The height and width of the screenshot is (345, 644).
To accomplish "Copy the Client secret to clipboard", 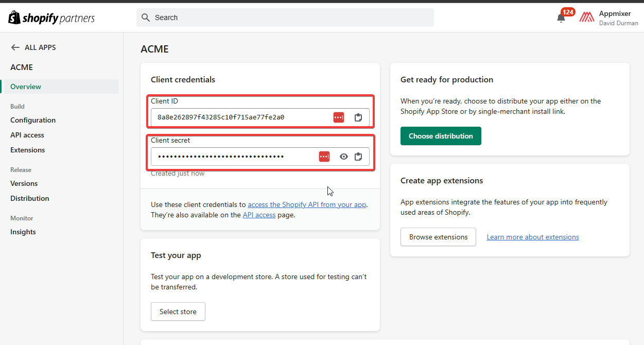I will point(358,157).
